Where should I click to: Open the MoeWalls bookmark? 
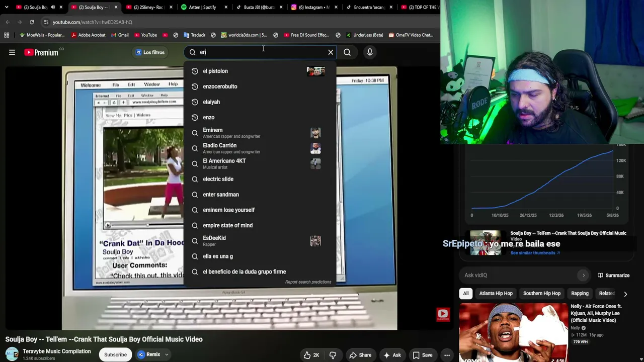point(42,35)
